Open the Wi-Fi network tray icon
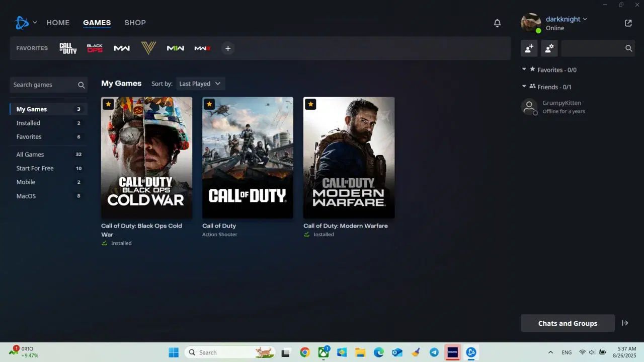This screenshot has width=644, height=362. 583,352
